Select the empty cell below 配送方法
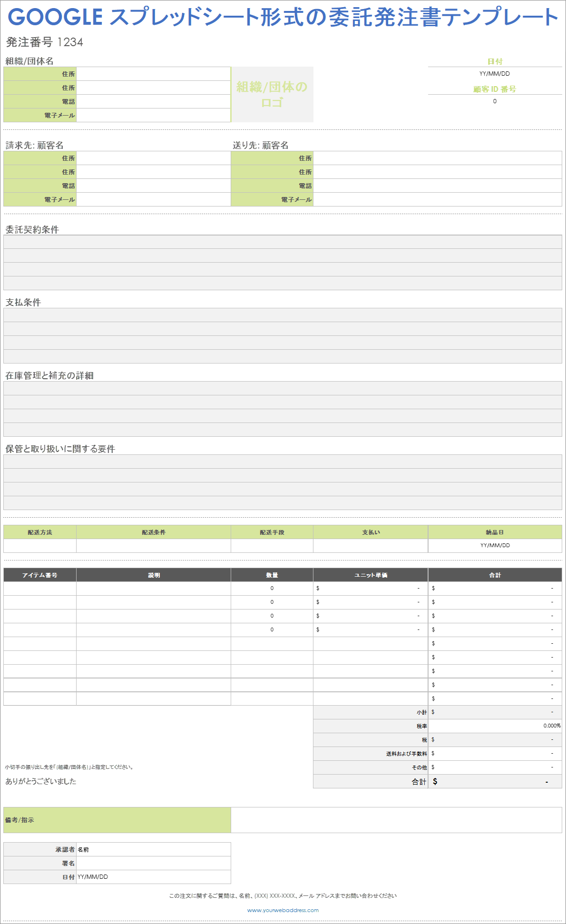Viewport: 566px width, 924px height. (40, 545)
